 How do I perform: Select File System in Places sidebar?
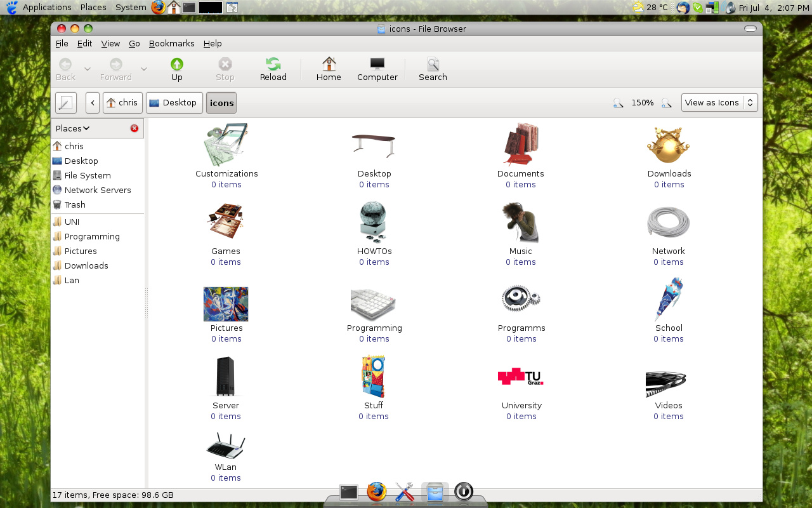point(98,175)
